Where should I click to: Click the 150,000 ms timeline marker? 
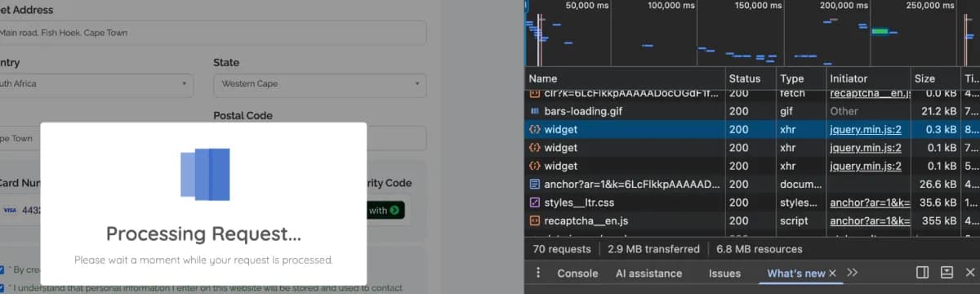pos(758,5)
